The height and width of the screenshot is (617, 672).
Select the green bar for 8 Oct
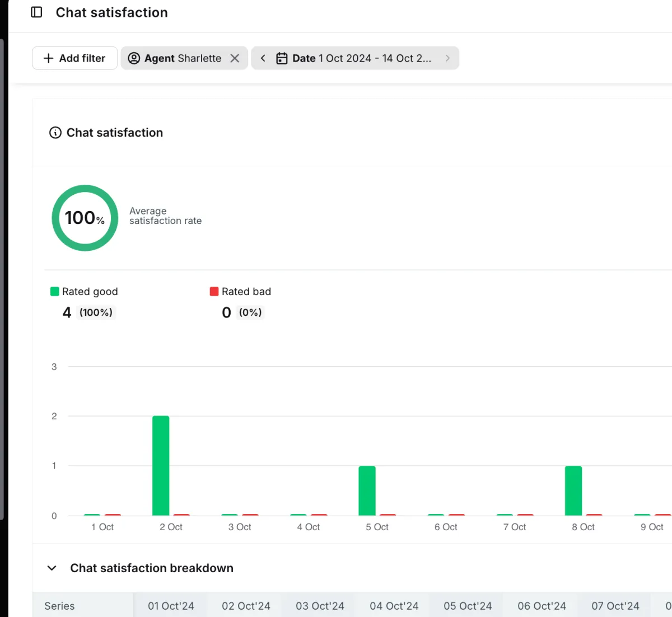[x=573, y=491]
